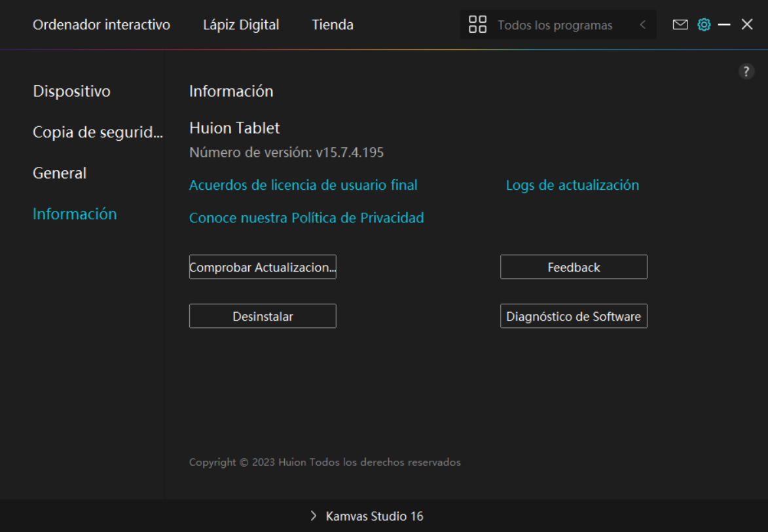Open Acuerdos de licencia de usuario final

[x=303, y=185]
